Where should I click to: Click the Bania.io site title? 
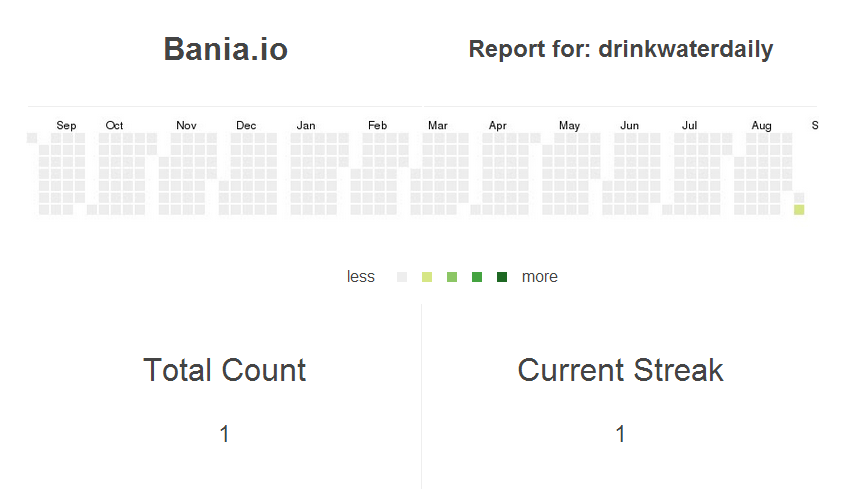225,49
